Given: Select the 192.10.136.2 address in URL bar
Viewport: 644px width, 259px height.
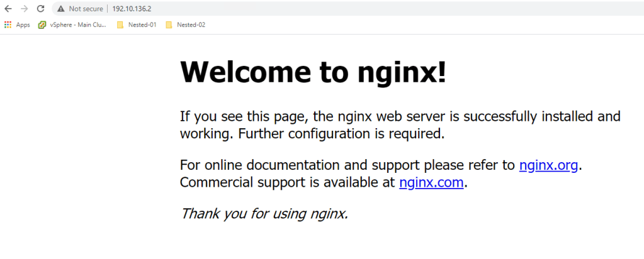Looking at the screenshot, I should pyautogui.click(x=132, y=9).
